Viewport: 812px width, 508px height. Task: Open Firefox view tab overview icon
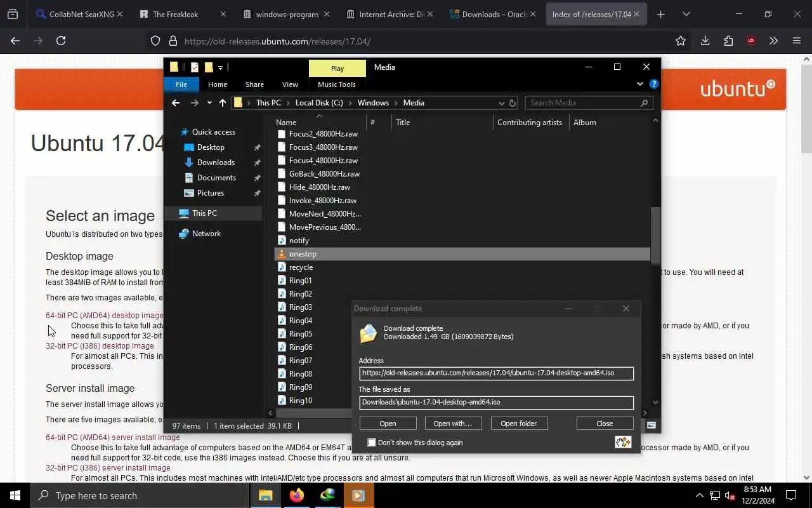(13, 14)
